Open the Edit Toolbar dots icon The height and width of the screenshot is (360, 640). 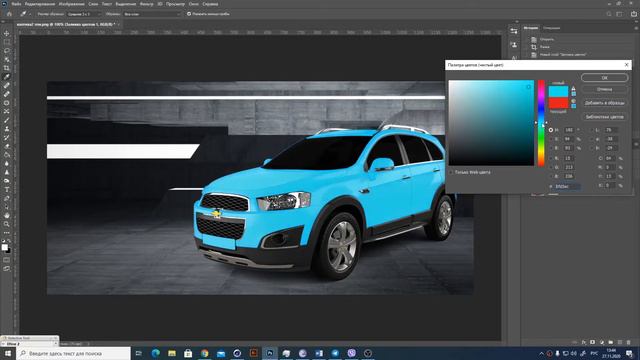[x=7, y=233]
